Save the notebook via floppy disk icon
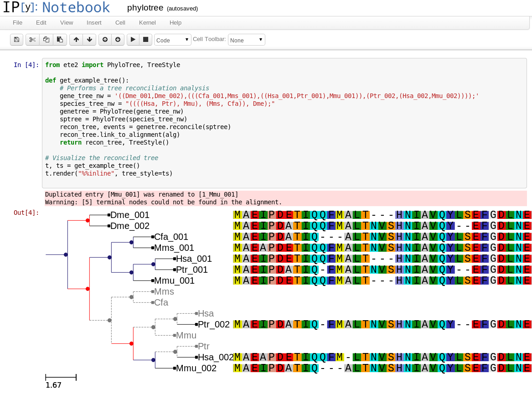 (16, 40)
